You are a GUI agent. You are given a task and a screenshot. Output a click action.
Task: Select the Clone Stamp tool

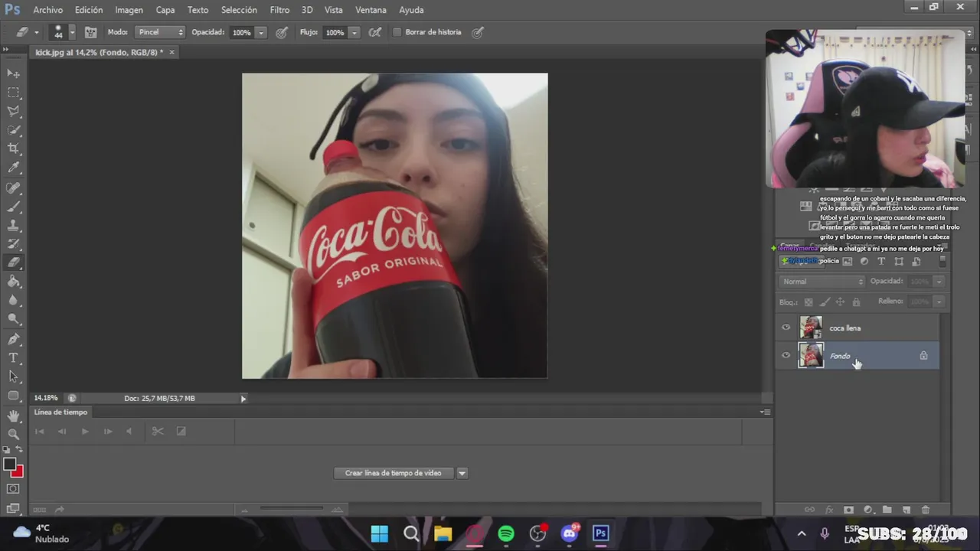[x=14, y=226]
